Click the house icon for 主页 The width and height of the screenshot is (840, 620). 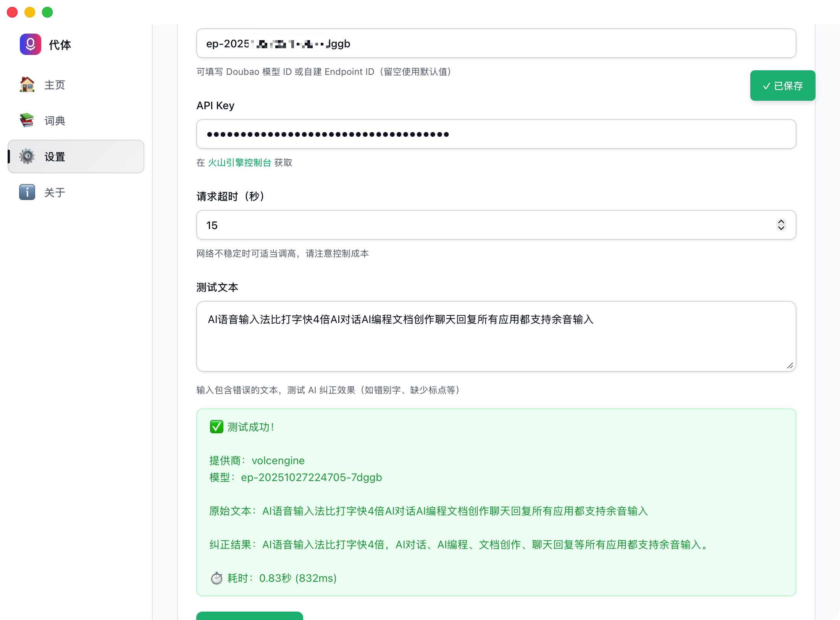pyautogui.click(x=27, y=85)
